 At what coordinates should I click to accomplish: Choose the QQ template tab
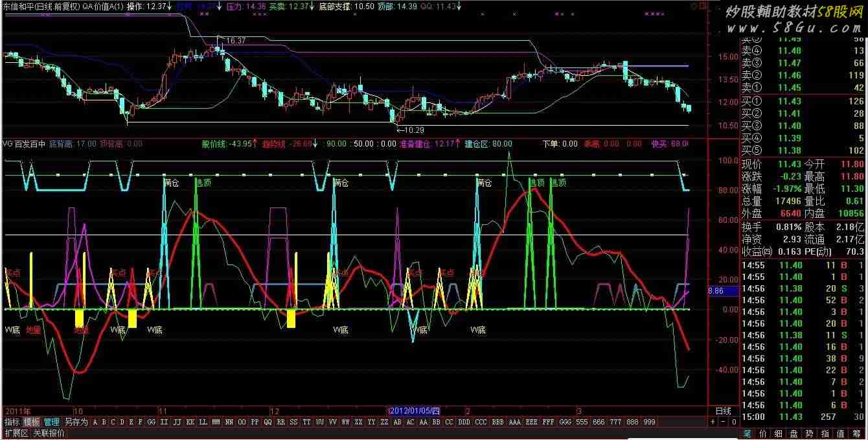268,422
